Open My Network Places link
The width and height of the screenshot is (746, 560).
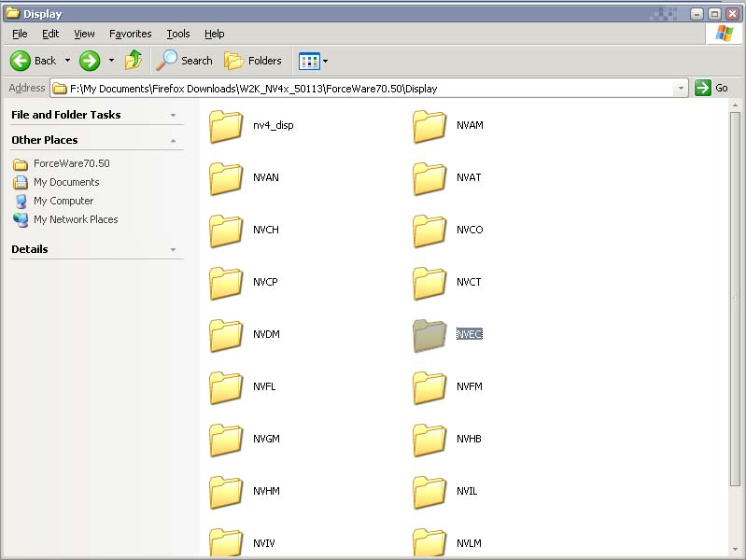76,219
